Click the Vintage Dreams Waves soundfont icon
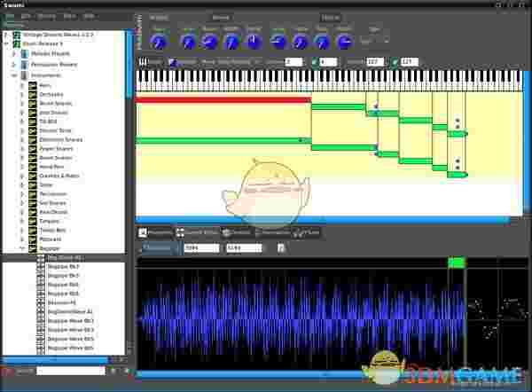This screenshot has height=392, width=532. point(16,35)
